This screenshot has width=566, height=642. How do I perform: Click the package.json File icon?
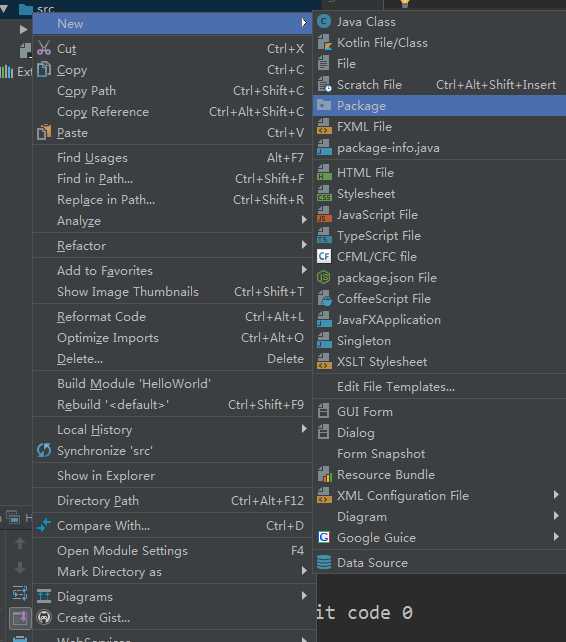[324, 278]
